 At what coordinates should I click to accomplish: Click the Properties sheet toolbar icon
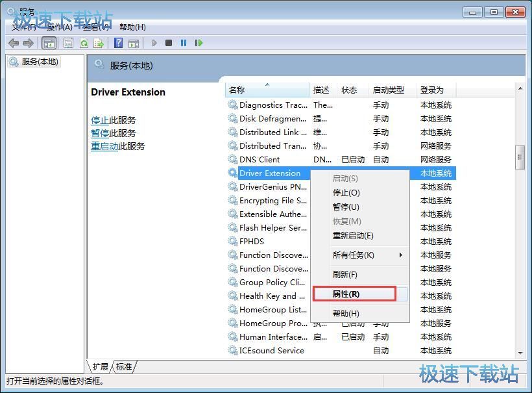tap(68, 43)
